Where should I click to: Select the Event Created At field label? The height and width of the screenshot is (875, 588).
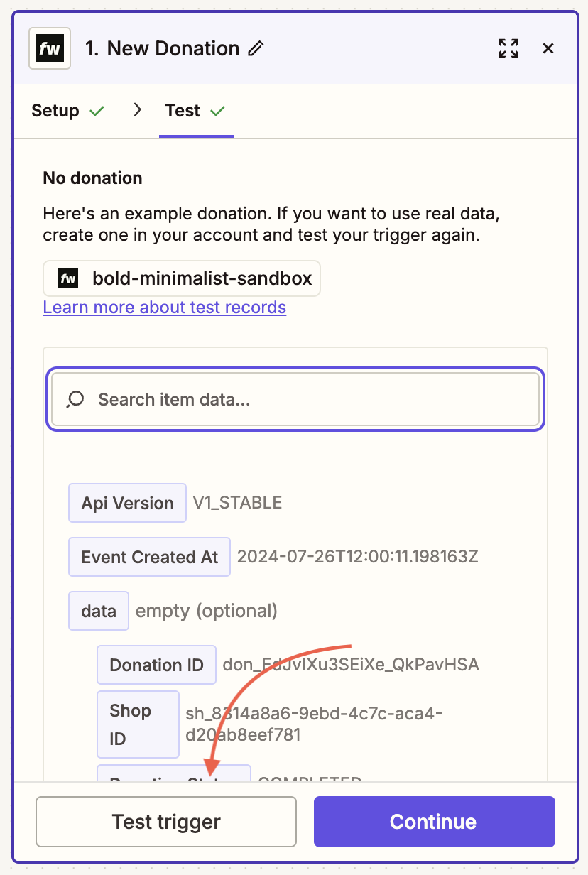tap(149, 557)
